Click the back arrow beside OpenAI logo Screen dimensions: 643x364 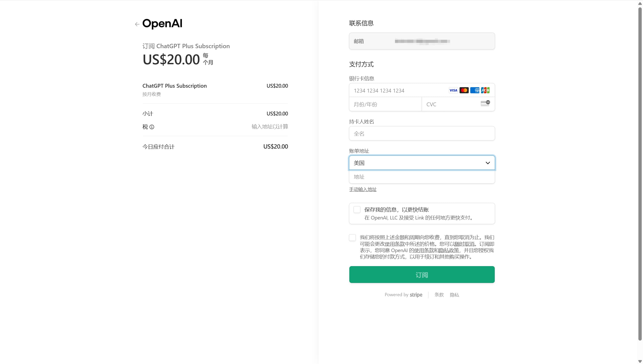click(x=137, y=24)
